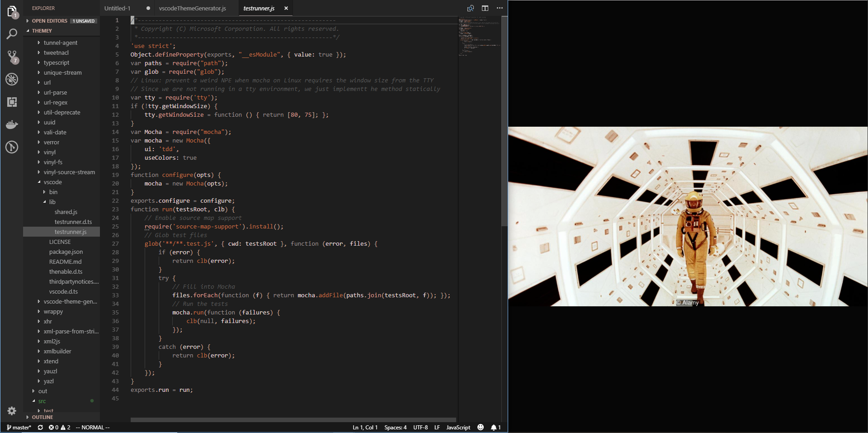Click the master branch indicator in status bar
Image resolution: width=868 pixels, height=433 pixels.
(x=19, y=428)
